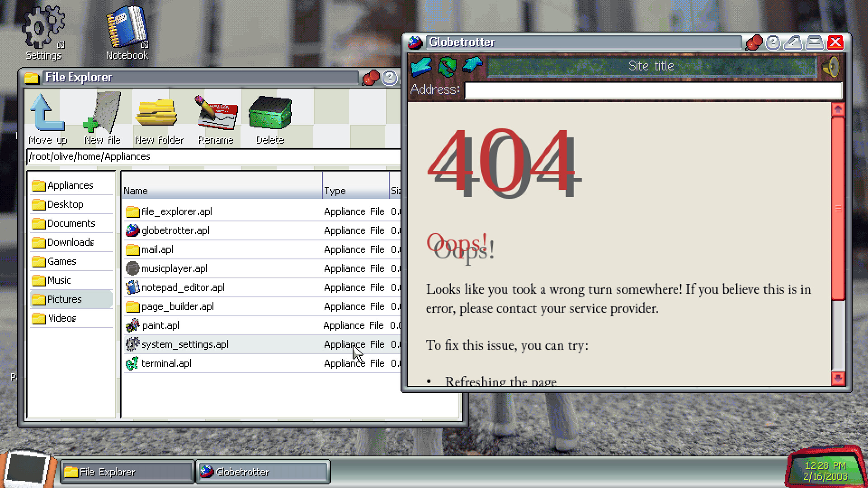Pin the Globetrotter window with the red pin
This screenshot has width=868, height=488.
pos(753,42)
